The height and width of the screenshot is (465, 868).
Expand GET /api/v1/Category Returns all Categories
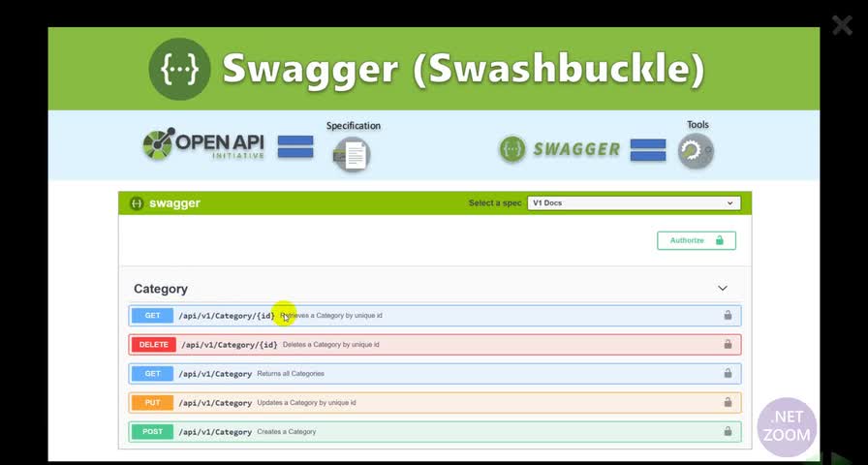pyautogui.click(x=435, y=374)
